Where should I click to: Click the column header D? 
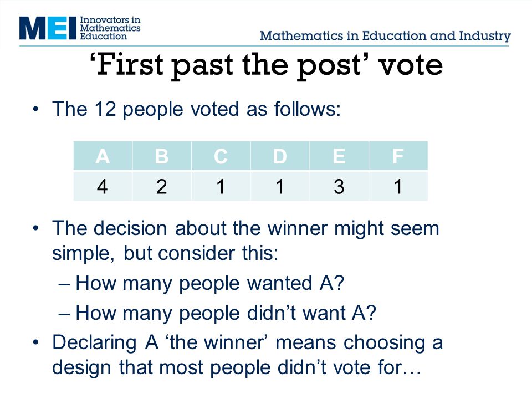point(280,156)
